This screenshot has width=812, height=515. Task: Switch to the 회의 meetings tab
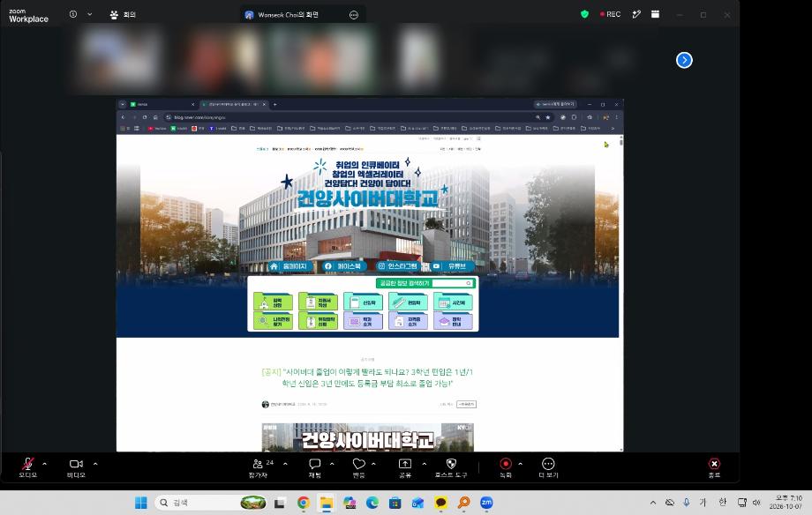(123, 14)
